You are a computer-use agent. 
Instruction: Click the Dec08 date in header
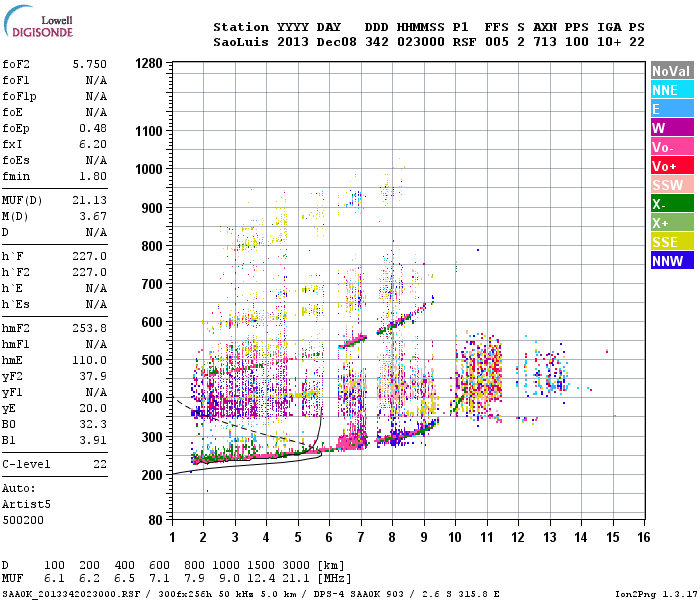337,42
